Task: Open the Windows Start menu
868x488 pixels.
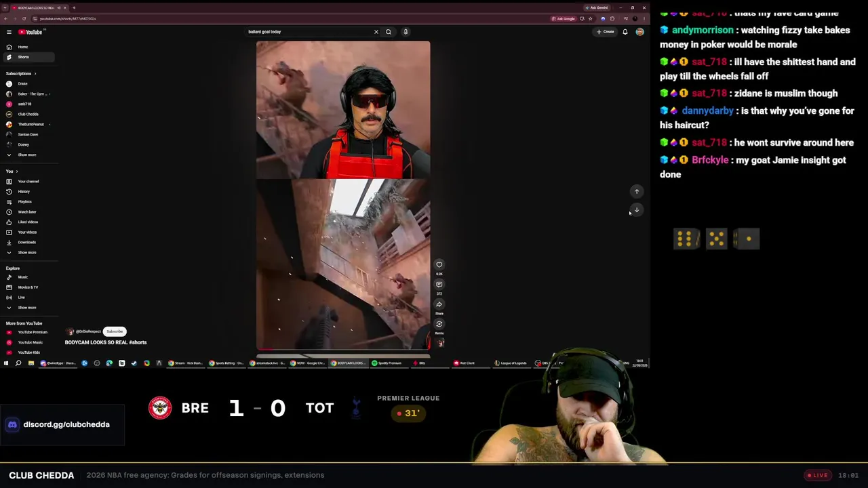Action: 6,363
